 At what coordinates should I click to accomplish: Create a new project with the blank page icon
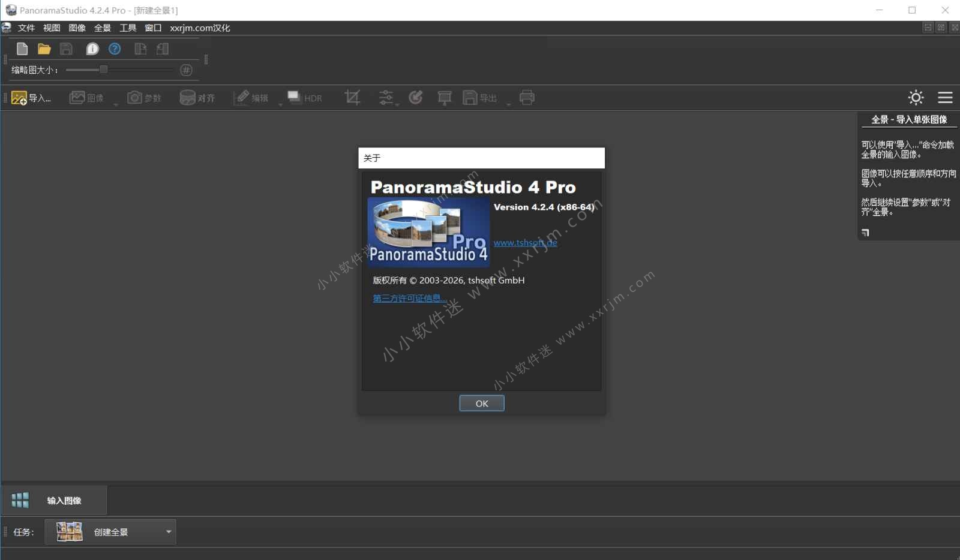[x=22, y=49]
